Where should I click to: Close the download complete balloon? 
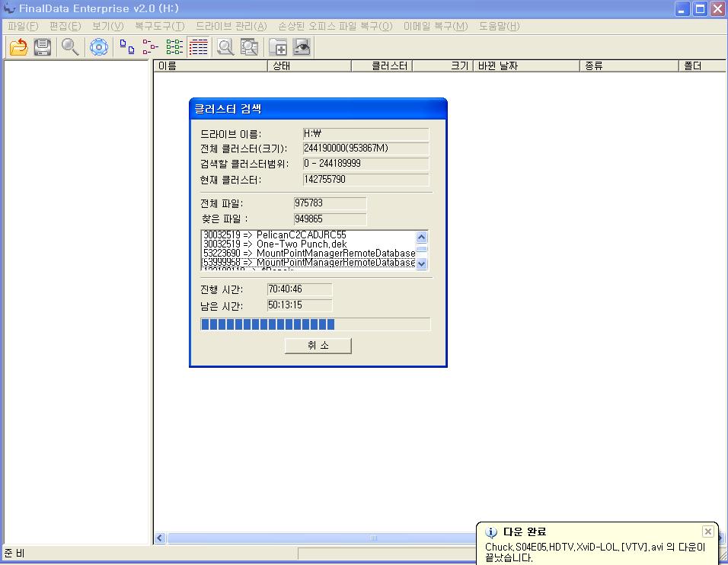(707, 531)
